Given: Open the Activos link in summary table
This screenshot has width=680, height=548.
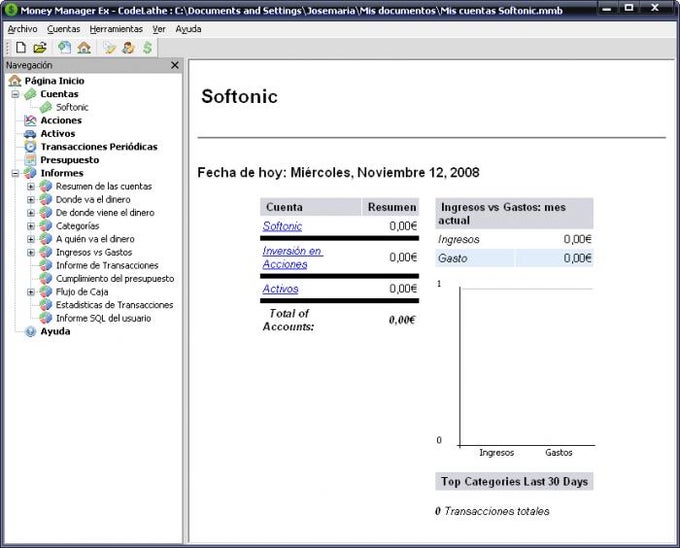Looking at the screenshot, I should pos(280,289).
